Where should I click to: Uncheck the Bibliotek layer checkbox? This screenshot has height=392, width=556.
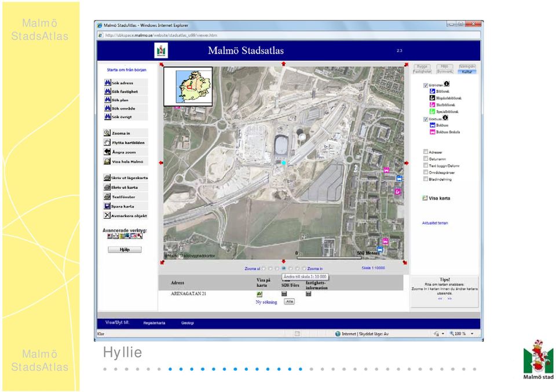coord(426,86)
